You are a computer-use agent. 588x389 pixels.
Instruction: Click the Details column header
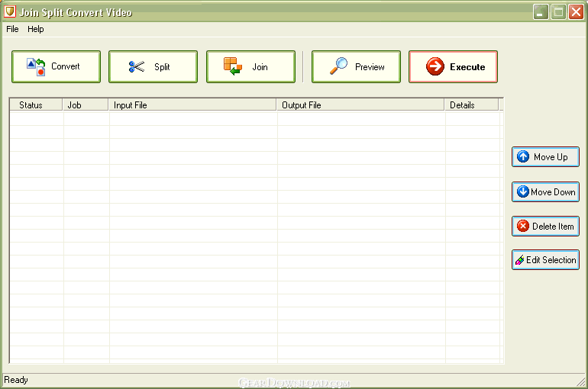point(472,104)
